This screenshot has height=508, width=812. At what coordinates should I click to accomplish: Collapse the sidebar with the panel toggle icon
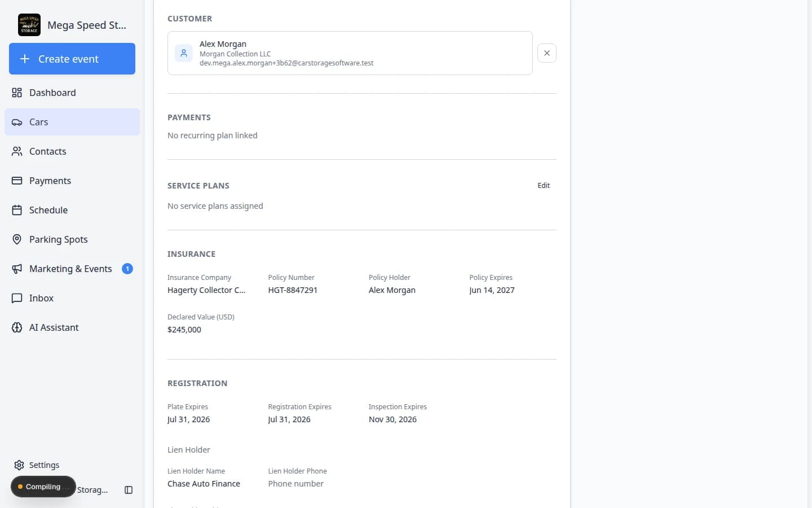129,490
